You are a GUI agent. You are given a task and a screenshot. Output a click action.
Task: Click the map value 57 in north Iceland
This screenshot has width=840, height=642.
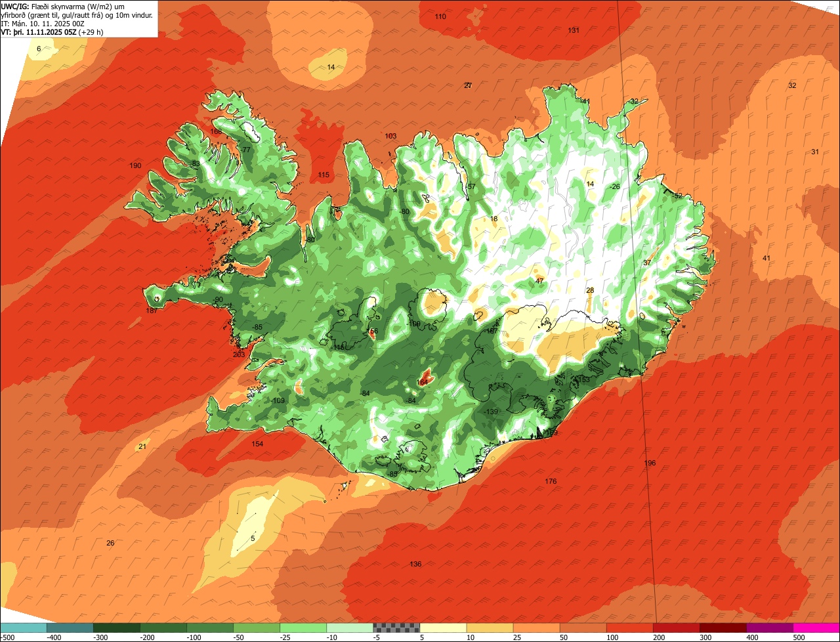[471, 186]
